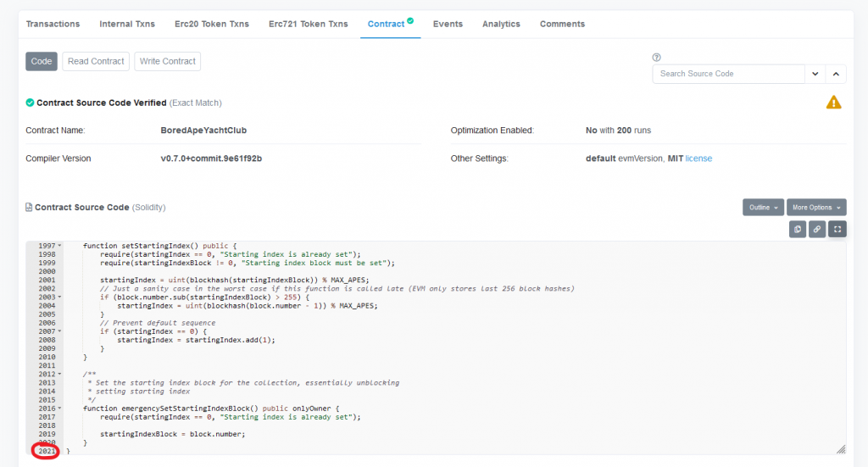Click line number 2001
Image resolution: width=868 pixels, height=467 pixels.
(47, 280)
